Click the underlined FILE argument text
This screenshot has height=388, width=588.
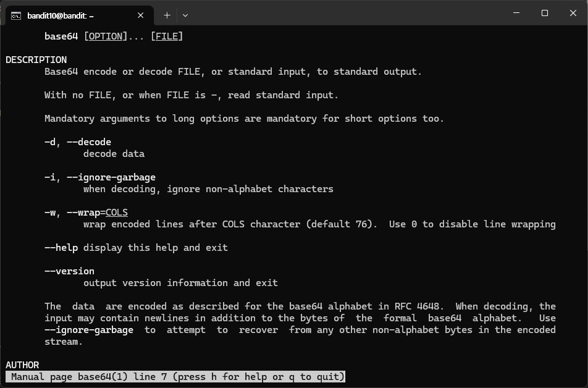tap(167, 36)
